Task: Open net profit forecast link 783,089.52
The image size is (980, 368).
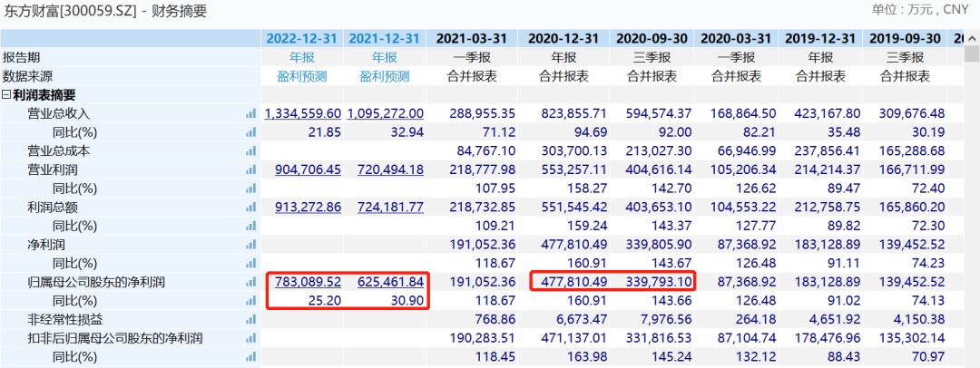Action: pyautogui.click(x=309, y=283)
